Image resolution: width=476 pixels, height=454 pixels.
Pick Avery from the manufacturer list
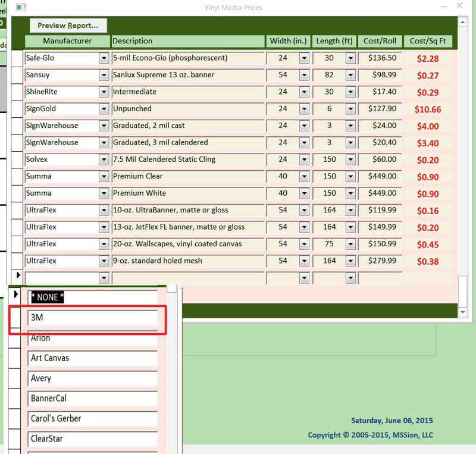(x=93, y=378)
